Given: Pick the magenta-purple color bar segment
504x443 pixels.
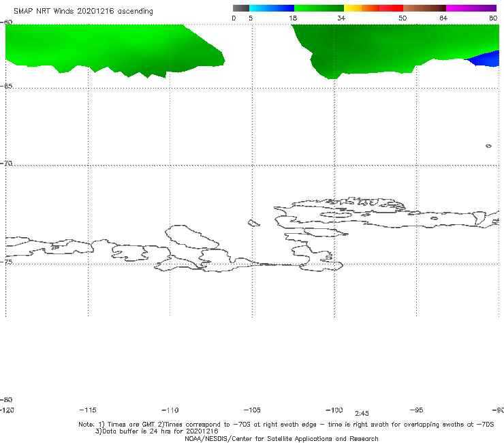Looking at the screenshot, I should coord(471,8).
